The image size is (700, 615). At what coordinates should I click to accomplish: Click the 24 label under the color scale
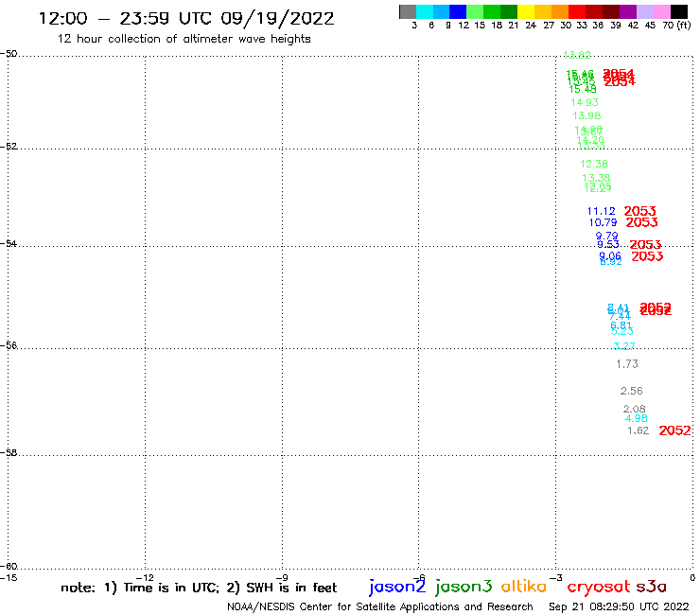pyautogui.click(x=531, y=26)
